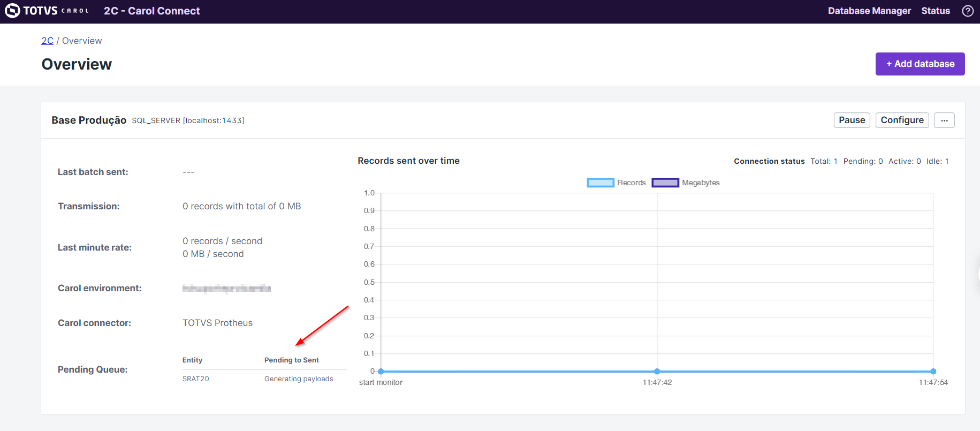980x431 pixels.
Task: Open the three-dot more options menu
Action: pos(944,120)
